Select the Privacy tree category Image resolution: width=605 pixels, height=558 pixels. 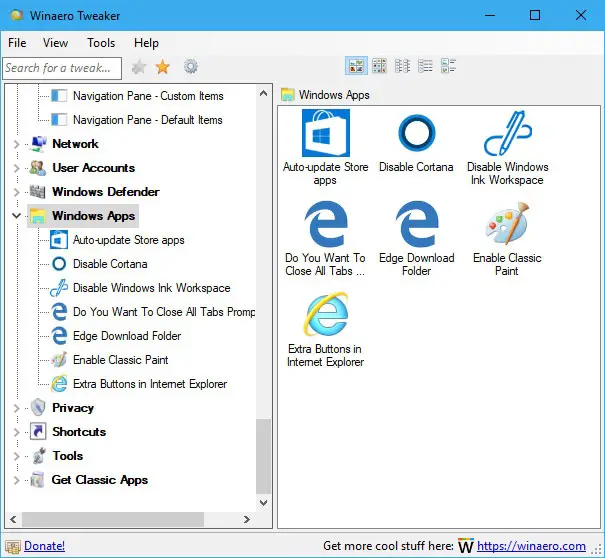[x=73, y=408]
